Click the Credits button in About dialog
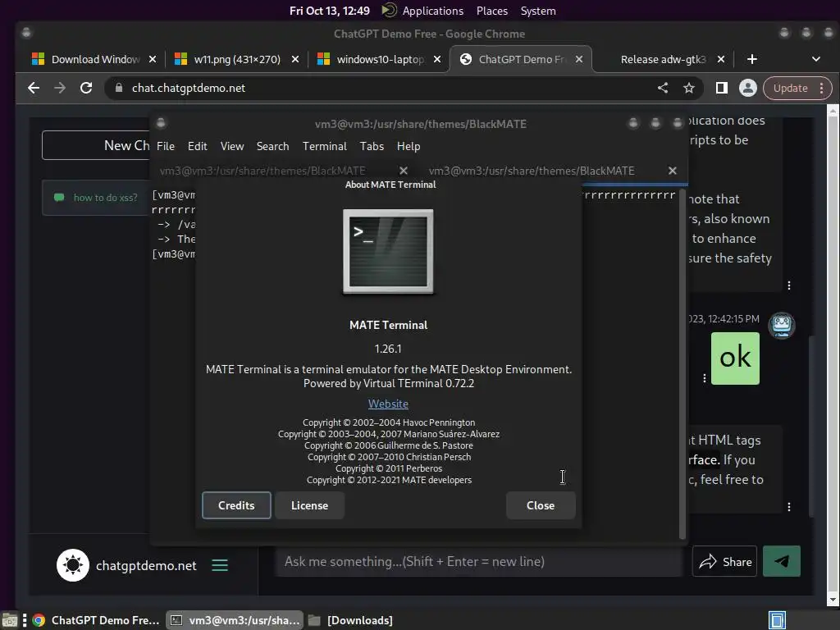840x630 pixels. pyautogui.click(x=236, y=505)
